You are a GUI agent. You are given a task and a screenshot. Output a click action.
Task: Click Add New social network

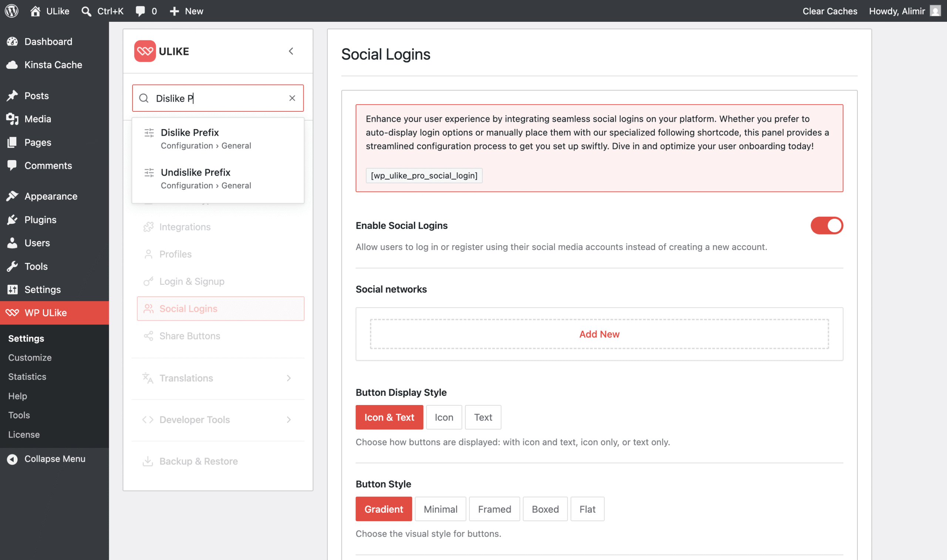(599, 334)
